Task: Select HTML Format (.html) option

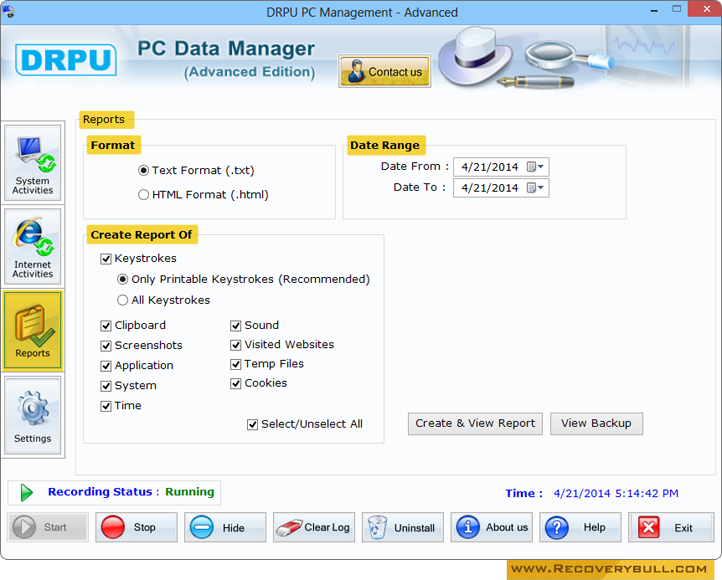Action: (x=143, y=195)
